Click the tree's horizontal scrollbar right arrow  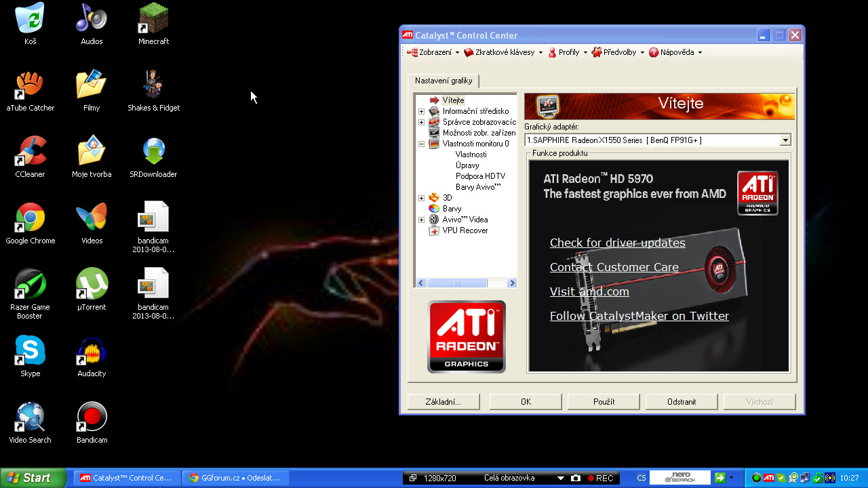(x=512, y=283)
